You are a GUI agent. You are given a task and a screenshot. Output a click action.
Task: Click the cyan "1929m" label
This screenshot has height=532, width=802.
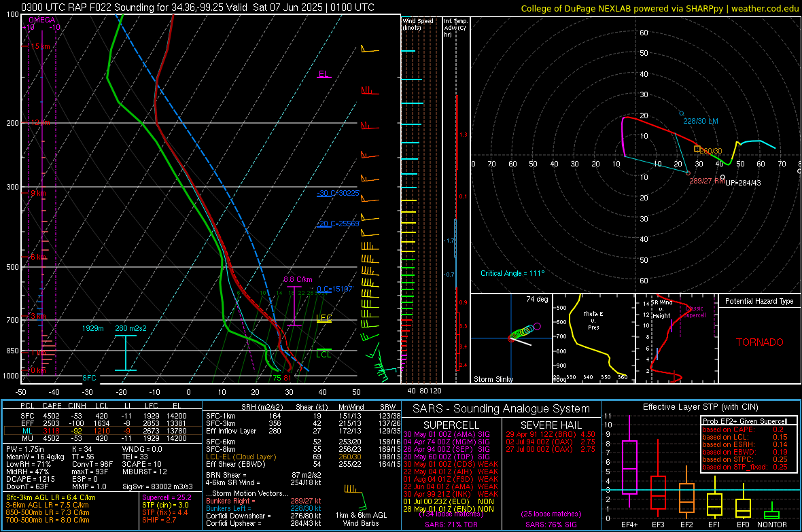point(92,328)
